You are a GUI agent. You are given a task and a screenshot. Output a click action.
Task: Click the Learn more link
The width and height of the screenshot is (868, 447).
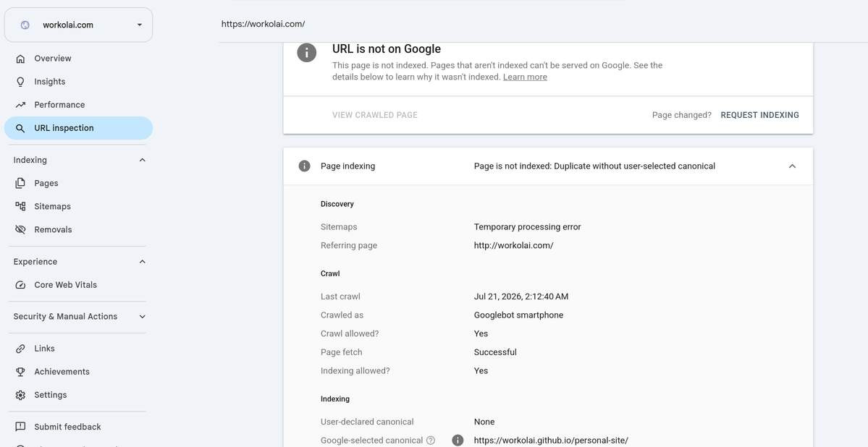[x=525, y=77]
